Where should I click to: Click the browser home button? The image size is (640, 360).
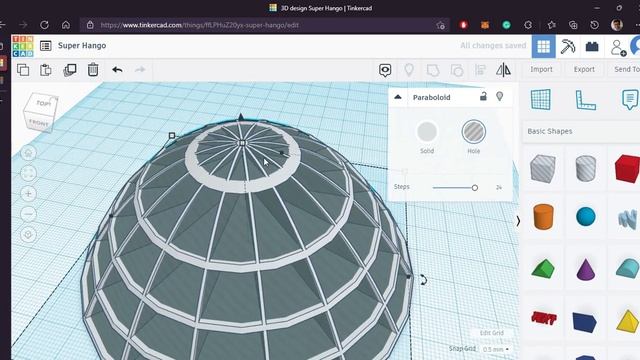coord(66,25)
